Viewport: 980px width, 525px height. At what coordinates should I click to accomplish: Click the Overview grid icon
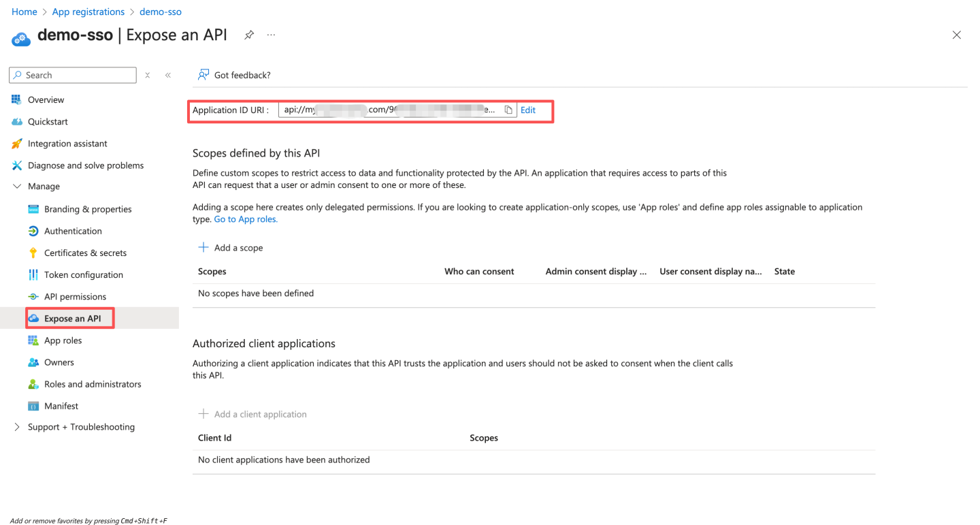coord(17,99)
